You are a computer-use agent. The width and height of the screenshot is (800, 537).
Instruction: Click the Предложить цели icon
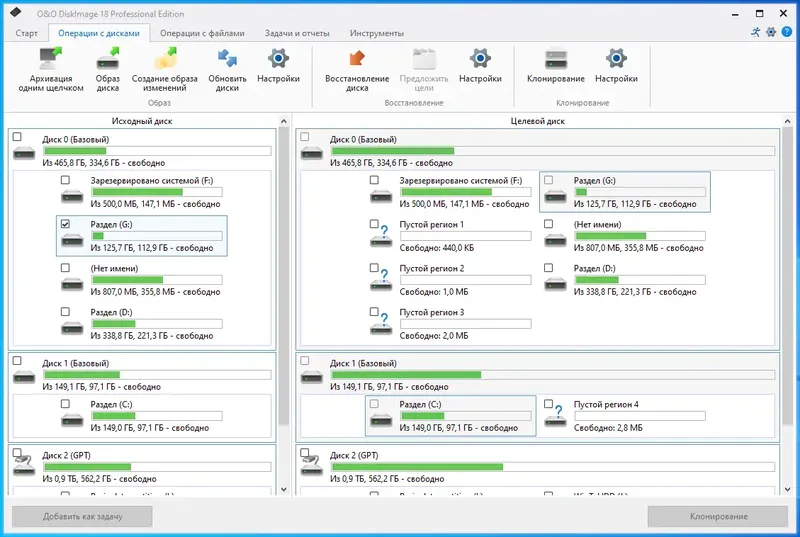click(x=424, y=59)
